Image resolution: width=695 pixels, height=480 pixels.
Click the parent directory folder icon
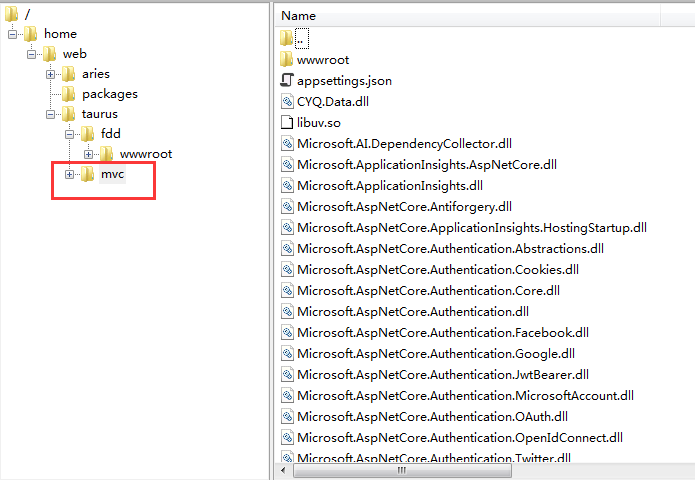pyautogui.click(x=287, y=38)
